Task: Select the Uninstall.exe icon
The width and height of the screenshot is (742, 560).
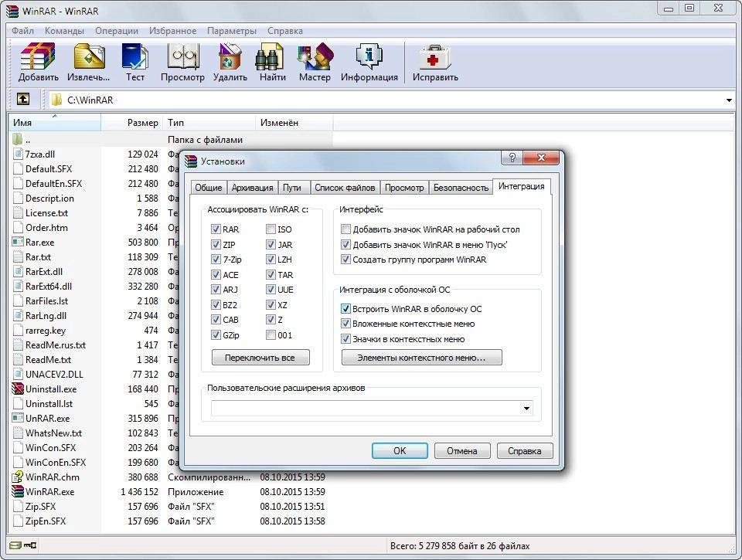Action: [18, 389]
